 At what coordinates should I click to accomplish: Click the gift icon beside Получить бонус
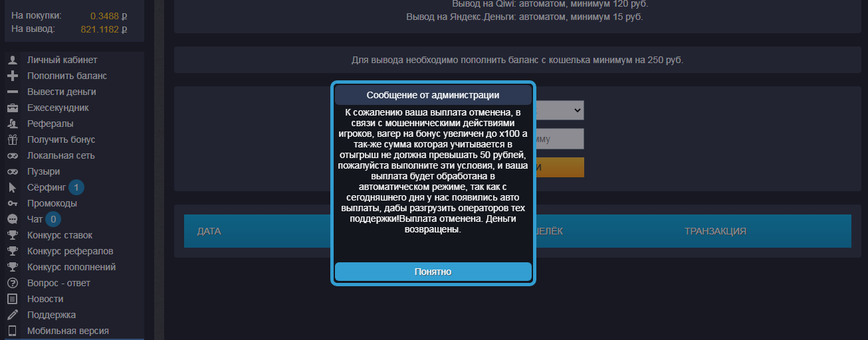[x=13, y=139]
